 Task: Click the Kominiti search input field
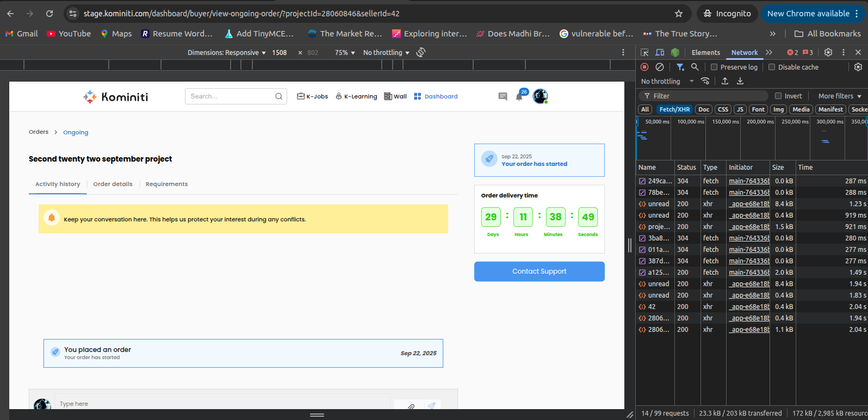tap(231, 96)
